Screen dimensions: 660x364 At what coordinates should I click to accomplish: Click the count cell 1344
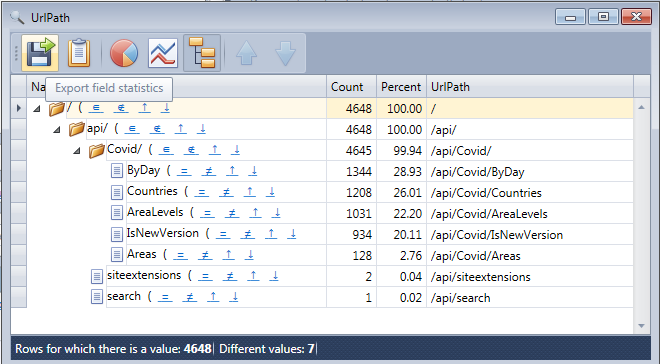click(351, 172)
